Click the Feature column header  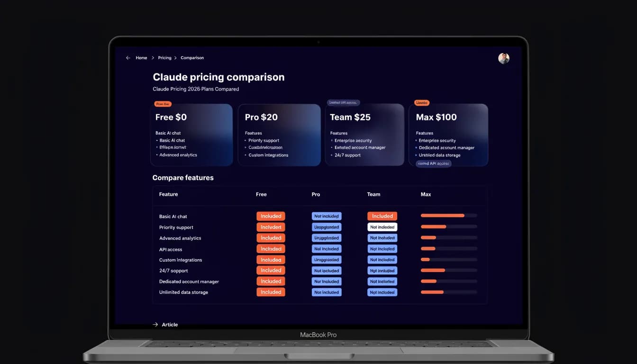[168, 194]
